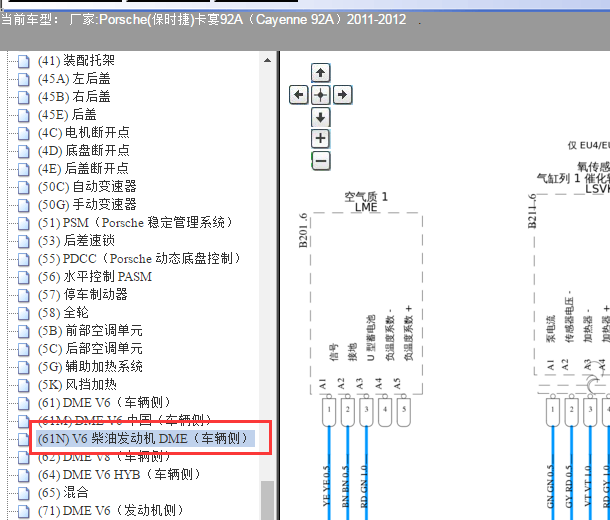
Task: Open (41) 装配托架 tree item
Action: pyautogui.click(x=76, y=61)
